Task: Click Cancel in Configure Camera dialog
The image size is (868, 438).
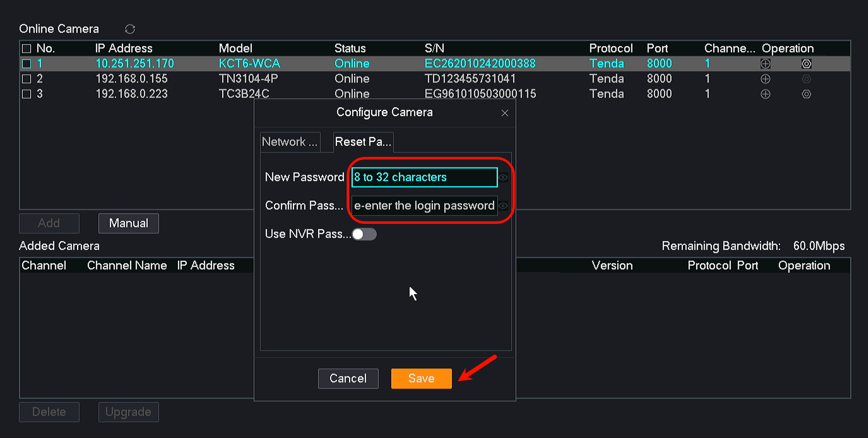Action: (348, 378)
